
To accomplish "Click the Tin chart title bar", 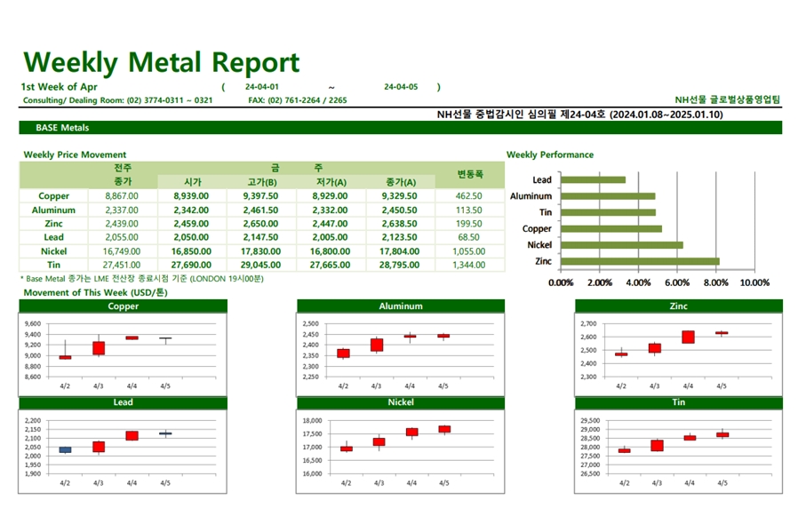I will 679,403.
